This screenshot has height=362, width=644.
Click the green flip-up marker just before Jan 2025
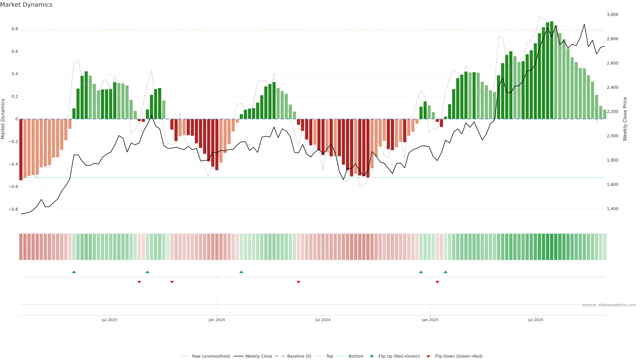tap(421, 272)
